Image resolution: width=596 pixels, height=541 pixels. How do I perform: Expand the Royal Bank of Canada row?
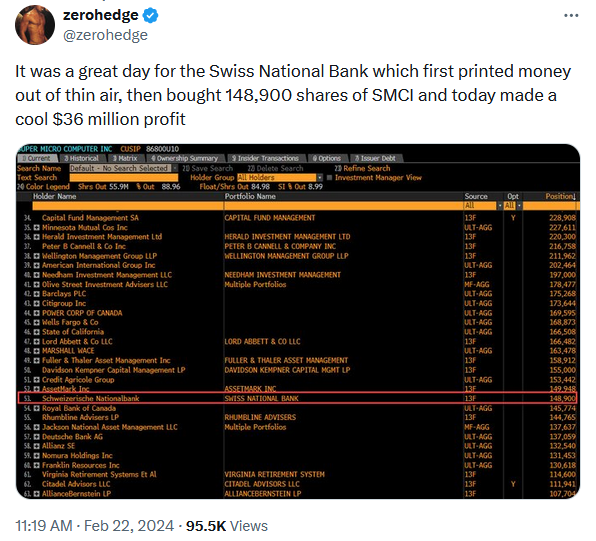36,408
